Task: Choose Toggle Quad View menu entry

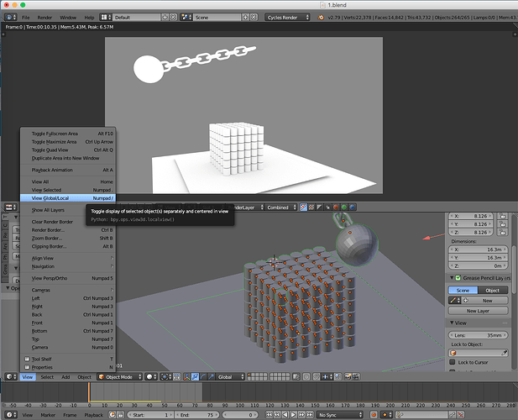Action: pyautogui.click(x=68, y=150)
